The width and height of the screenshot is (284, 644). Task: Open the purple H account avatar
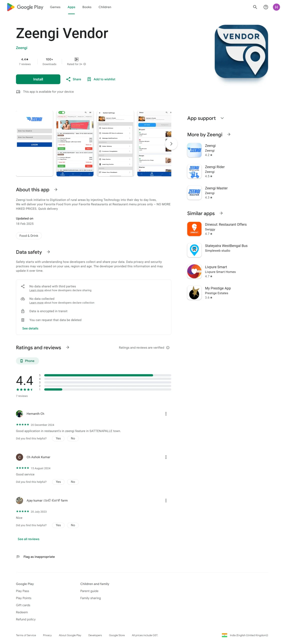tap(276, 7)
